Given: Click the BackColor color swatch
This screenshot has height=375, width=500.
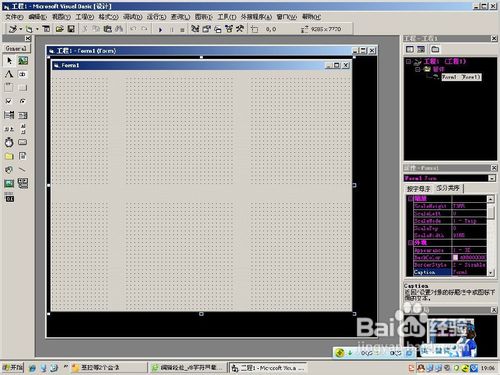Looking at the screenshot, I should tap(455, 257).
